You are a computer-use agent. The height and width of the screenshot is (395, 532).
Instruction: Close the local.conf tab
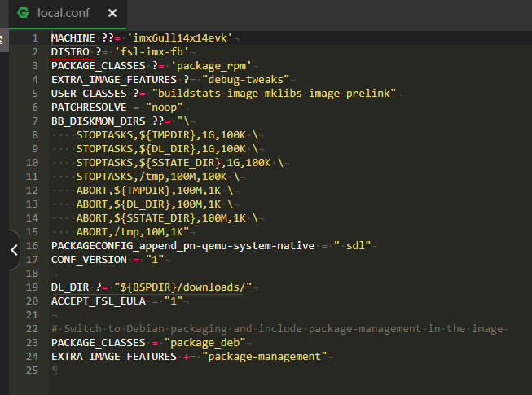pyautogui.click(x=112, y=13)
